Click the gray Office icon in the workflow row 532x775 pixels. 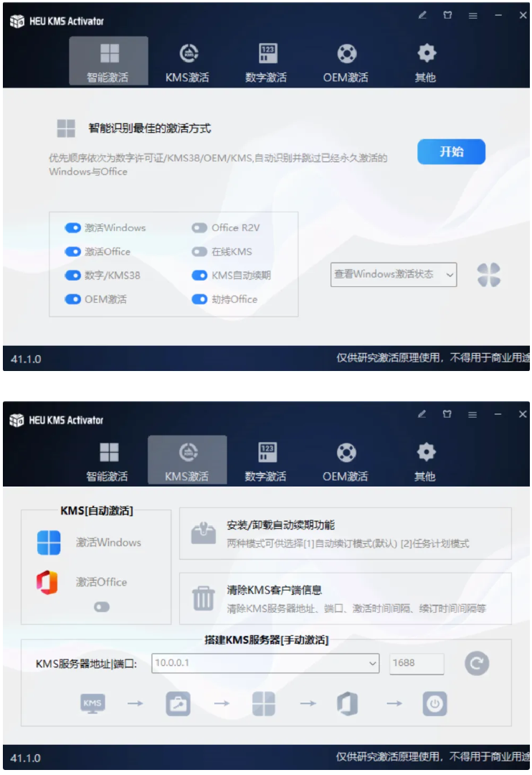(347, 704)
